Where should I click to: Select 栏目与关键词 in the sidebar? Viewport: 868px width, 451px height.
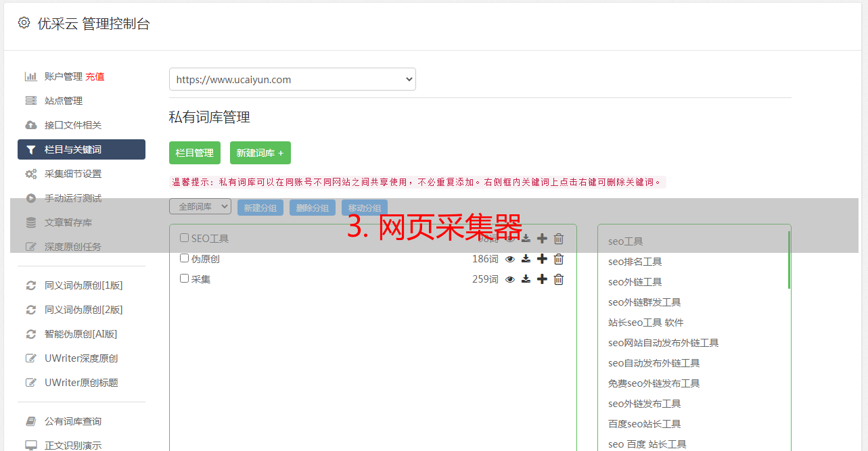point(81,149)
